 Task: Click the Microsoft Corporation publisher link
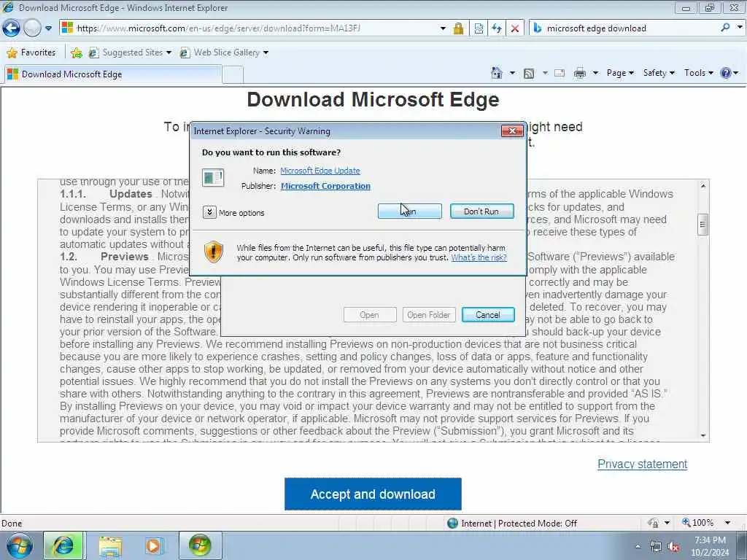click(325, 186)
